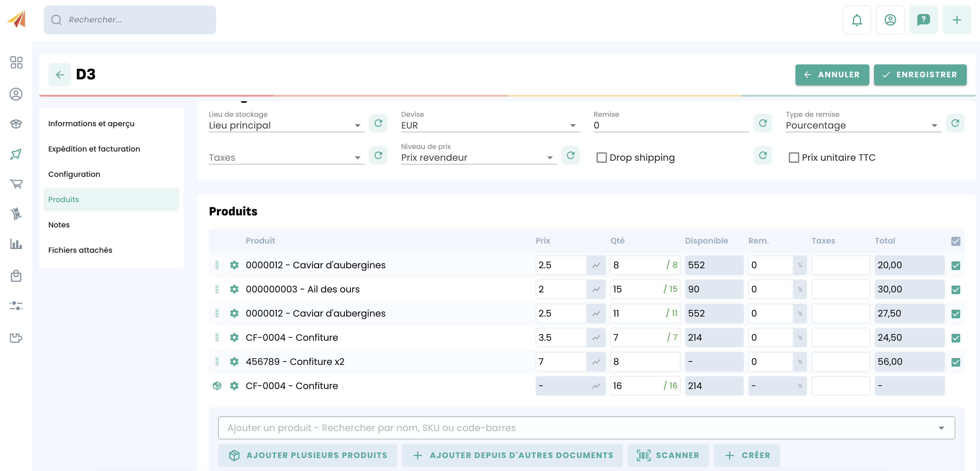Click refresh icon next to Lieu de stockage
Viewport: 980px width, 471px height.
coord(378,123)
